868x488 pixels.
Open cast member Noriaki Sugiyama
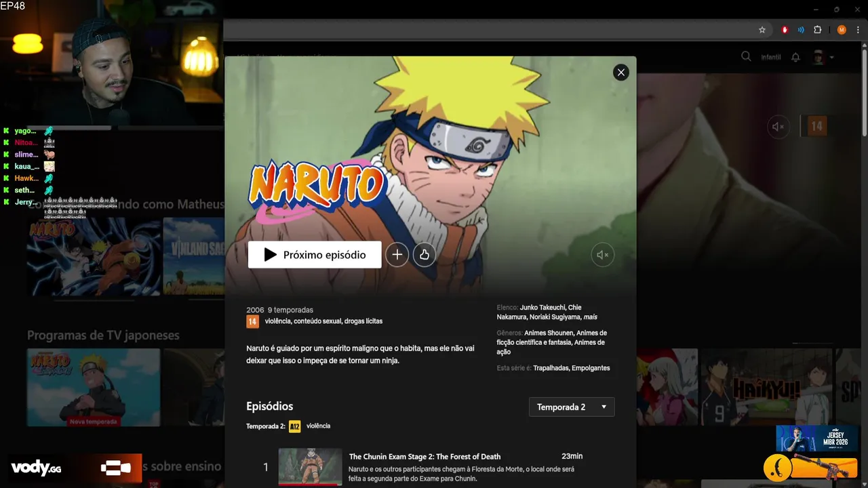[x=555, y=317]
